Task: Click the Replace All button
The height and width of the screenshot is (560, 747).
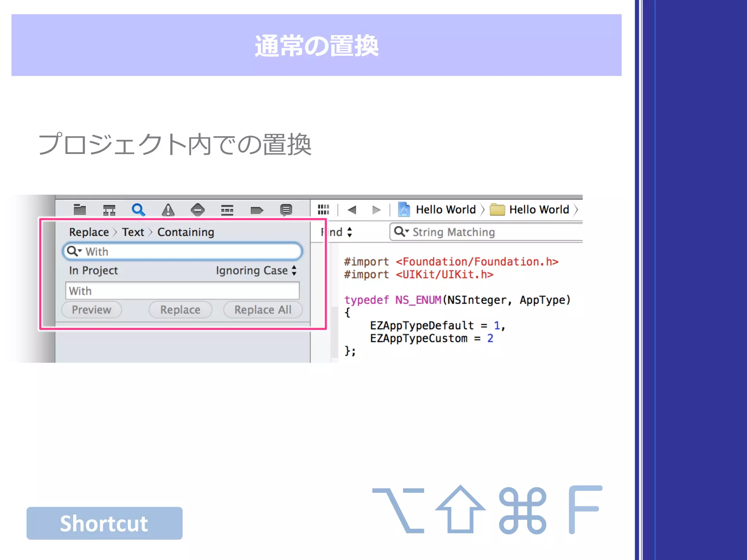Action: coord(263,310)
